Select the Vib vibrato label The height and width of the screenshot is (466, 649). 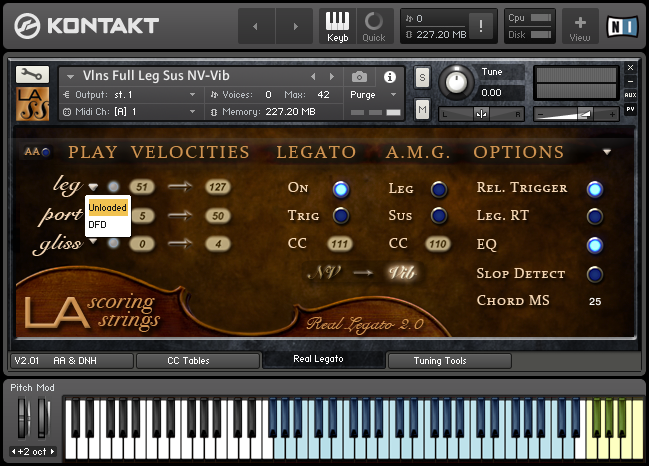pyautogui.click(x=401, y=273)
